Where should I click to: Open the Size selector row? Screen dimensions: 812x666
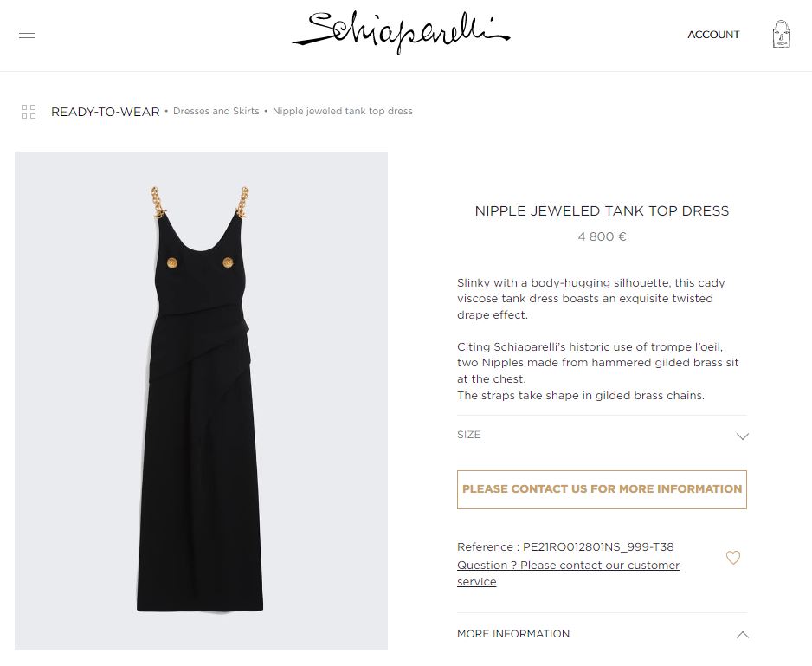pos(602,435)
